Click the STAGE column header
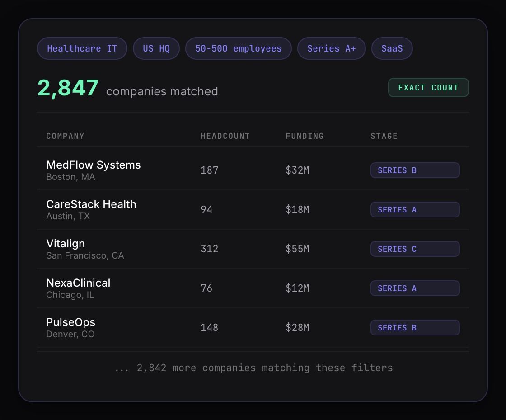Viewport: 506px width, 420px height. pyautogui.click(x=384, y=136)
